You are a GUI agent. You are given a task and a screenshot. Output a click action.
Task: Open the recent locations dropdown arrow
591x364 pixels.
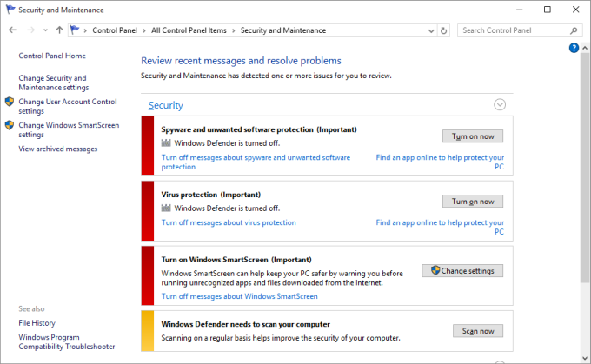[44, 30]
